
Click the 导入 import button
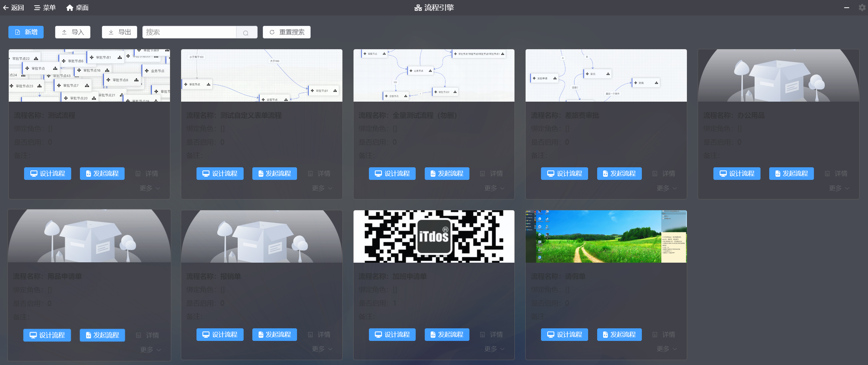[73, 32]
